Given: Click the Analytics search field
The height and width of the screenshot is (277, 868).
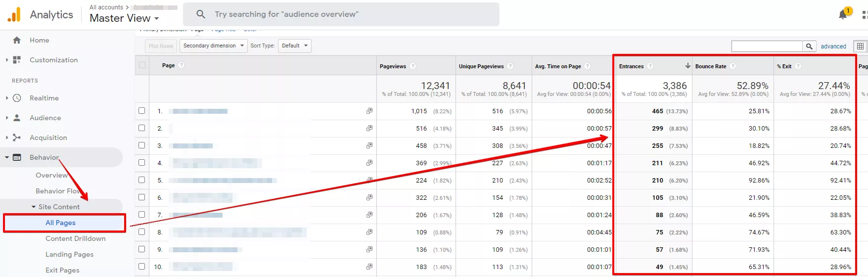Looking at the screenshot, I should point(341,14).
